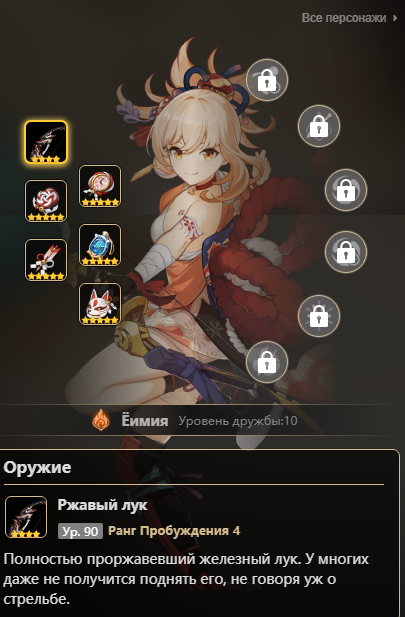Open the second locked constellation node
Image resolution: width=405 pixels, height=617 pixels.
319,126
